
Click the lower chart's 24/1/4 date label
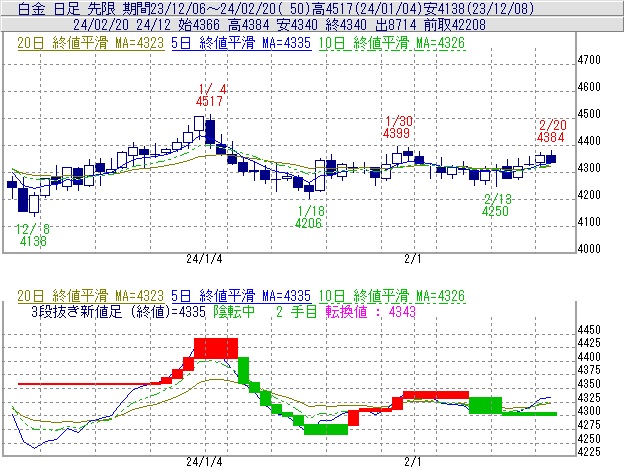tap(204, 462)
